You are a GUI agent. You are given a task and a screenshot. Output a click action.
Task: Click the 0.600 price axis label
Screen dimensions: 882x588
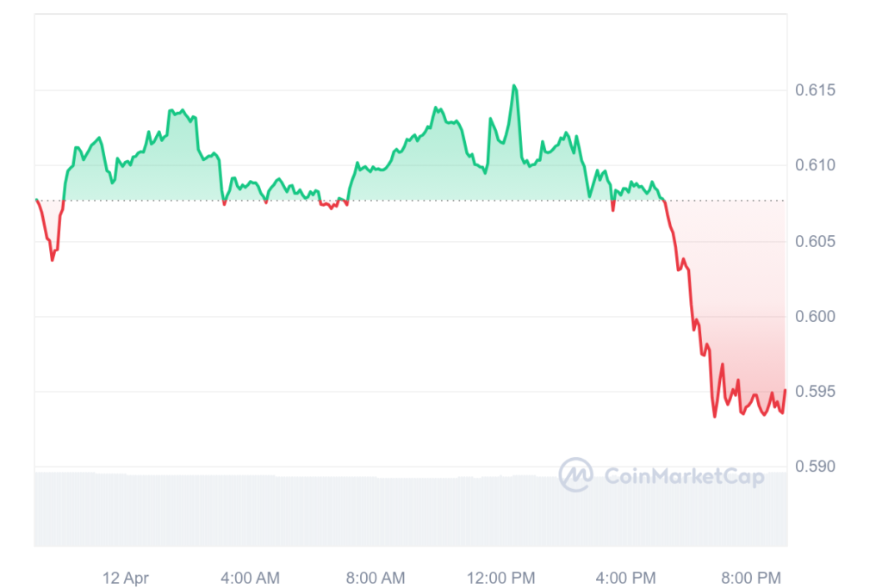tap(815, 317)
